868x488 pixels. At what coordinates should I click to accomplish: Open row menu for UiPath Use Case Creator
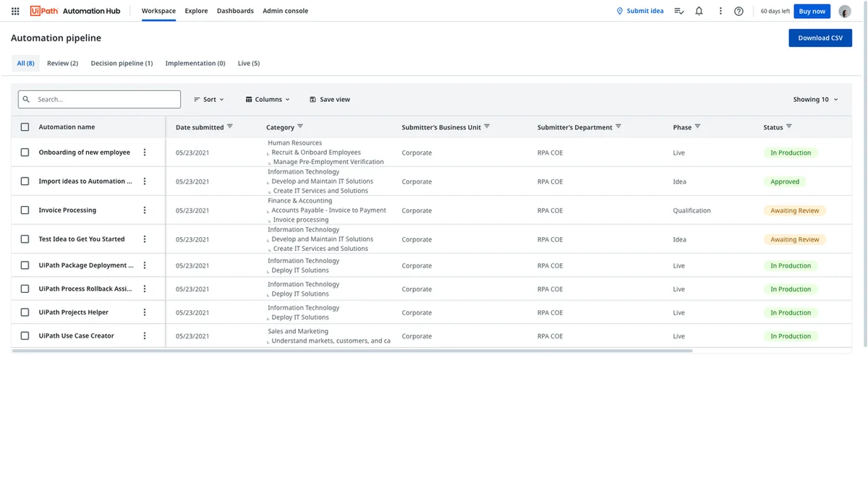145,335
